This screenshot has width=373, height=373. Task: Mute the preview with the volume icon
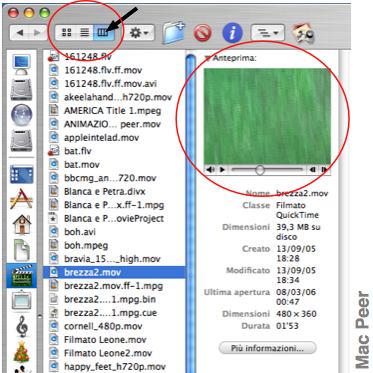pos(210,170)
